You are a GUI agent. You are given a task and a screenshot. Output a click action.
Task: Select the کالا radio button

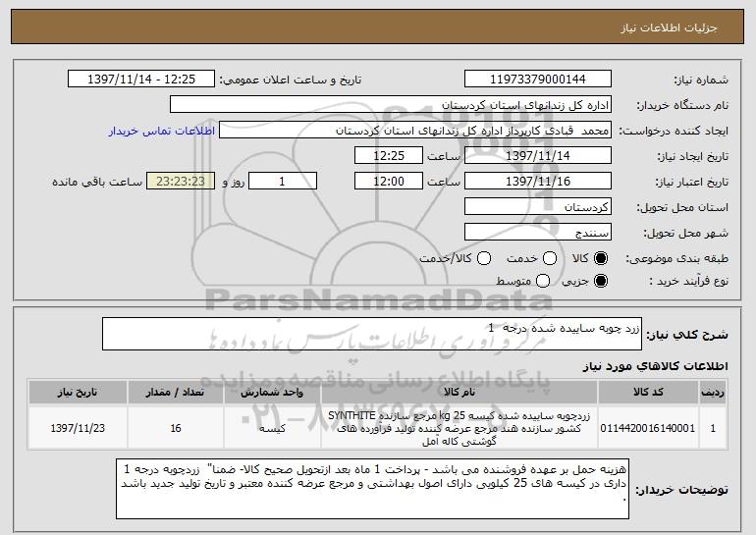601,258
